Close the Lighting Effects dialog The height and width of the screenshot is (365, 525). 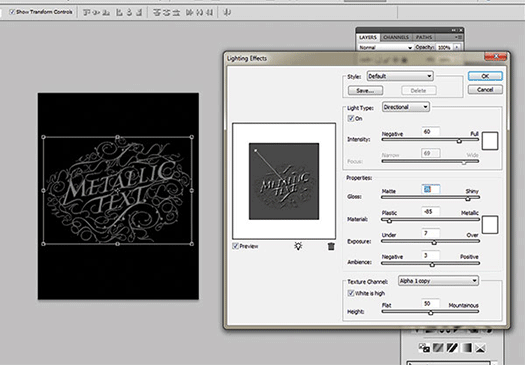496,57
